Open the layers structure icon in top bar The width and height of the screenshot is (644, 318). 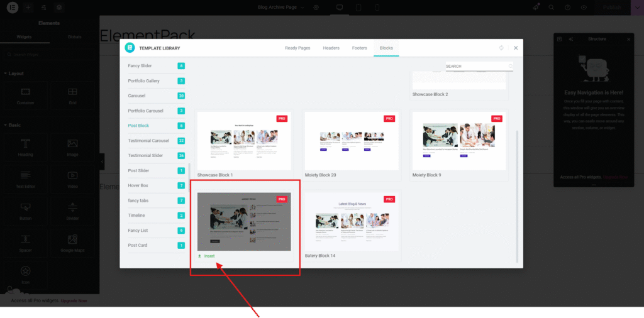click(x=60, y=8)
